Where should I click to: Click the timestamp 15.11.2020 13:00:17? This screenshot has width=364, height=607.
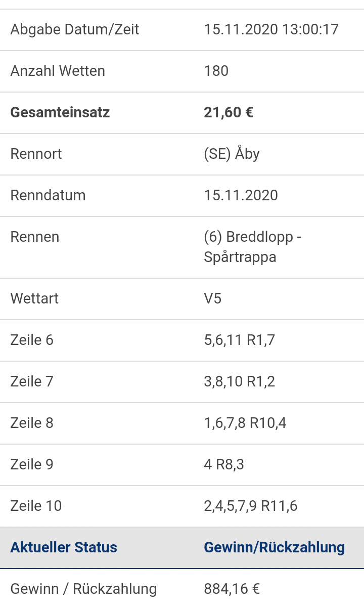click(x=271, y=29)
